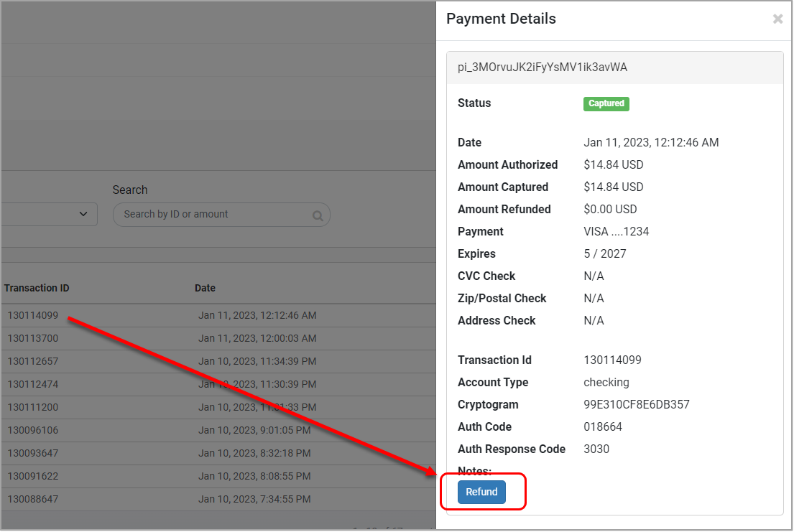Select transaction 130112657 in the table
Image resolution: width=794 pixels, height=532 pixels.
click(27, 360)
